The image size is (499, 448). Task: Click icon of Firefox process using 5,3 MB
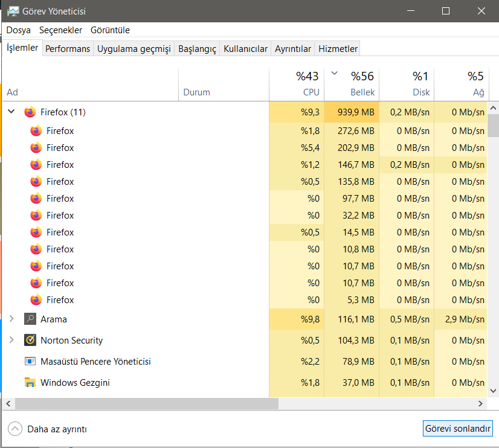coord(36,299)
